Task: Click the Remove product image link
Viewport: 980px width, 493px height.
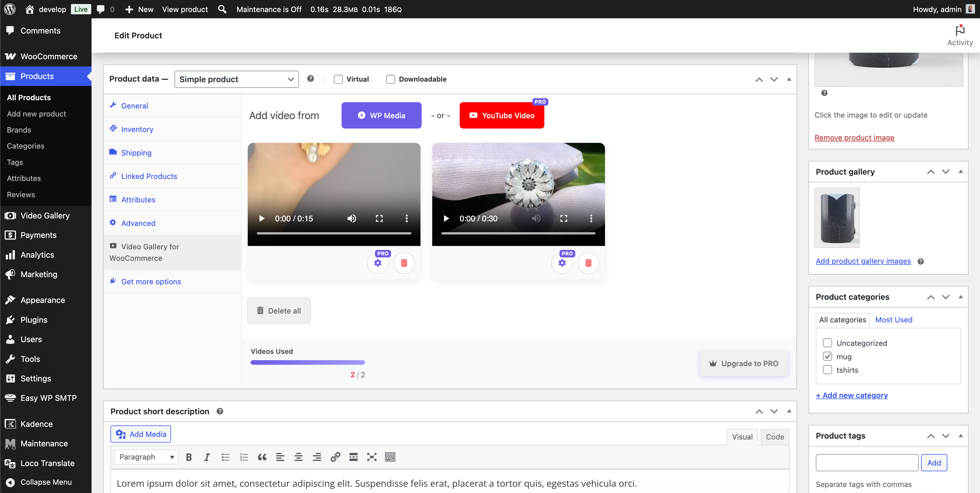Action: 854,137
